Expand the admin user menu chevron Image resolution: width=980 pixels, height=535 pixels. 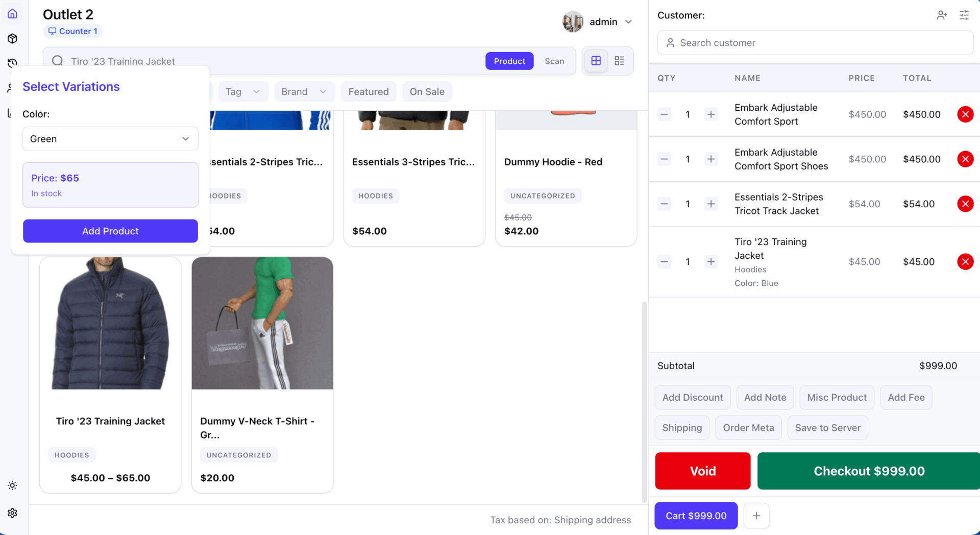pos(629,22)
